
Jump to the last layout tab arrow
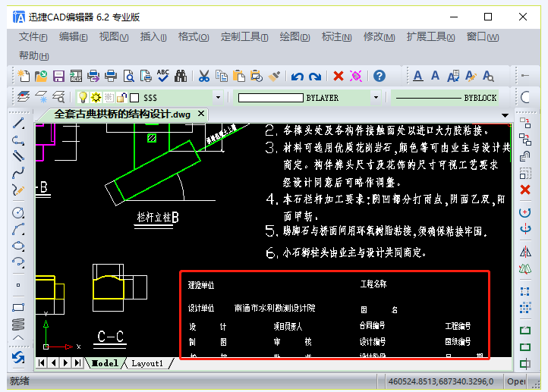pyautogui.click(x=77, y=363)
